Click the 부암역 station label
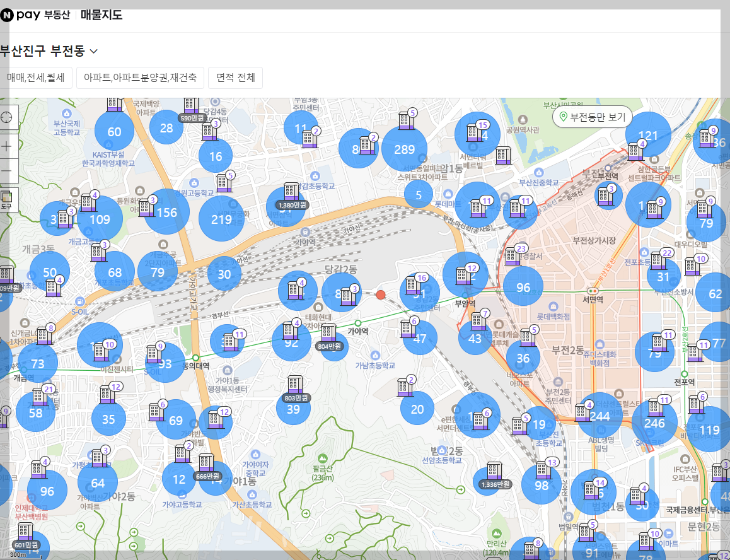This screenshot has width=730, height=560. pyautogui.click(x=465, y=303)
